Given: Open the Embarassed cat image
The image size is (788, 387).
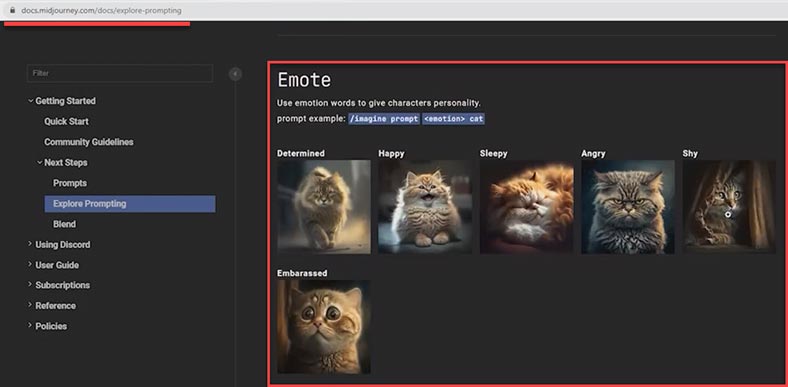Looking at the screenshot, I should tap(324, 327).
